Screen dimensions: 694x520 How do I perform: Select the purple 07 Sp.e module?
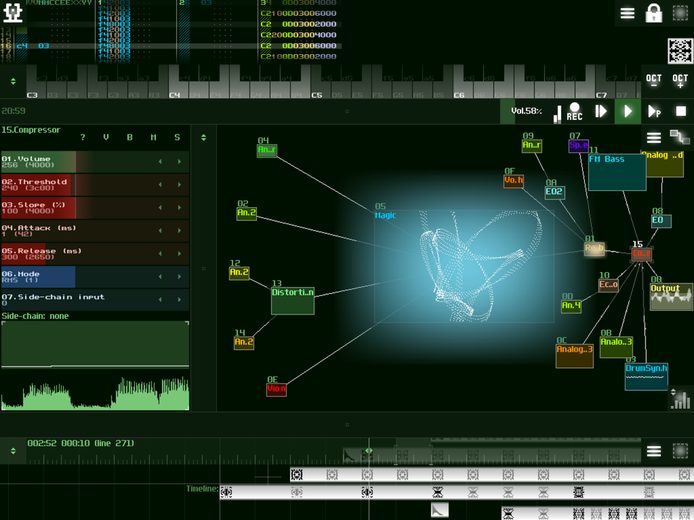click(578, 146)
